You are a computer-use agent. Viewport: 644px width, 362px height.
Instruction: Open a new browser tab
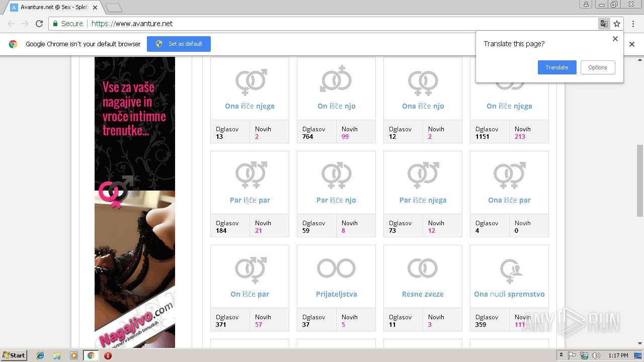coord(114,8)
